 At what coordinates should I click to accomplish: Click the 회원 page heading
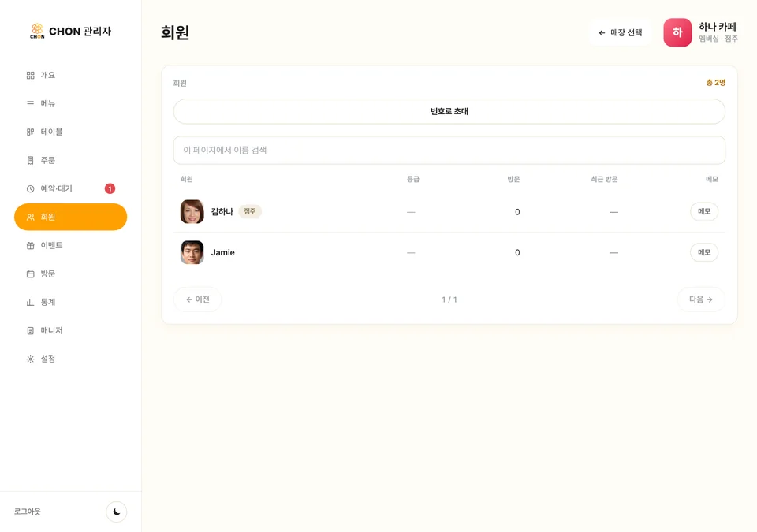click(175, 32)
